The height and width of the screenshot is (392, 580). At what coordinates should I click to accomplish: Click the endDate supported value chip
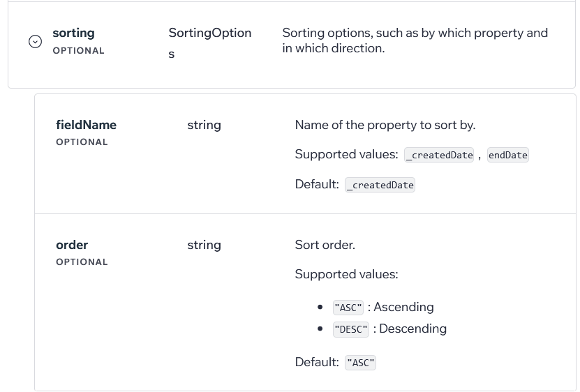click(x=508, y=155)
